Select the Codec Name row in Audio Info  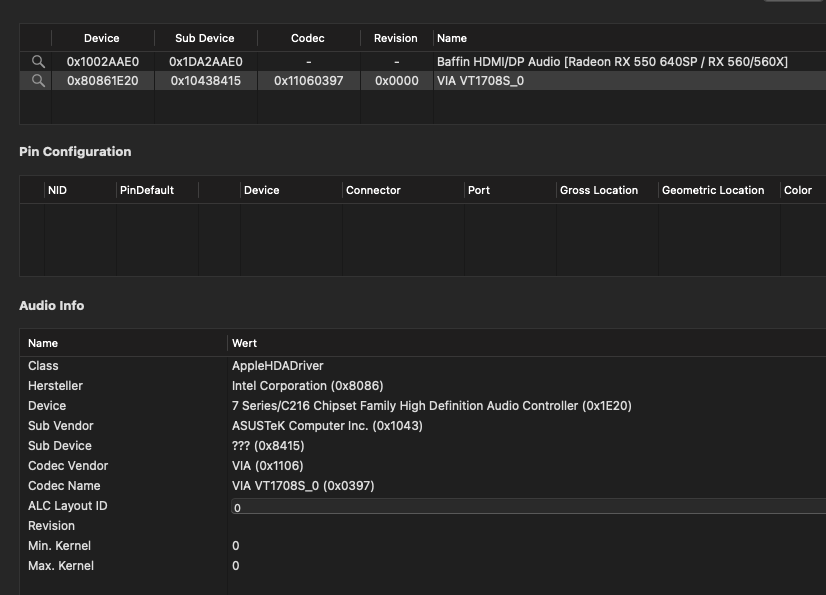point(300,486)
